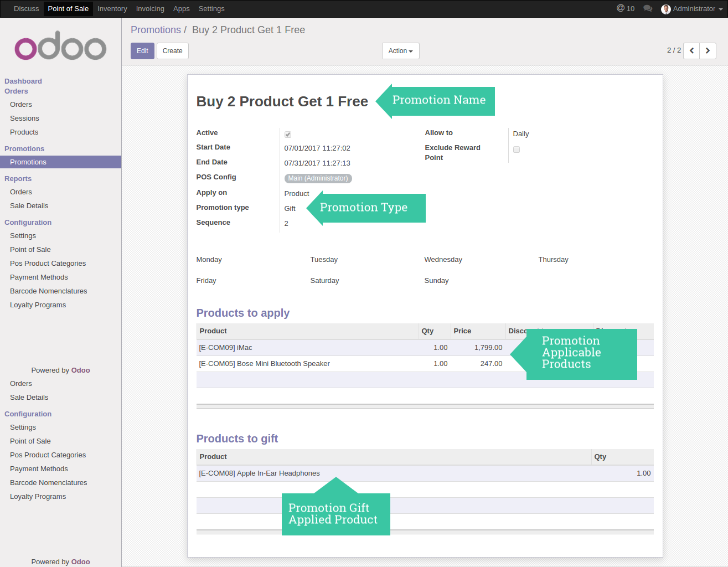Click the Gift promotion type value
This screenshot has height=567, width=728.
coord(290,209)
